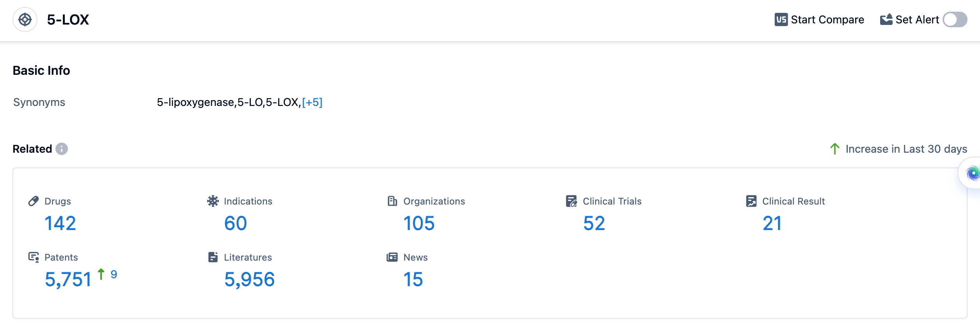The height and width of the screenshot is (321, 980).
Task: Click Start Compare button
Action: [x=819, y=19]
